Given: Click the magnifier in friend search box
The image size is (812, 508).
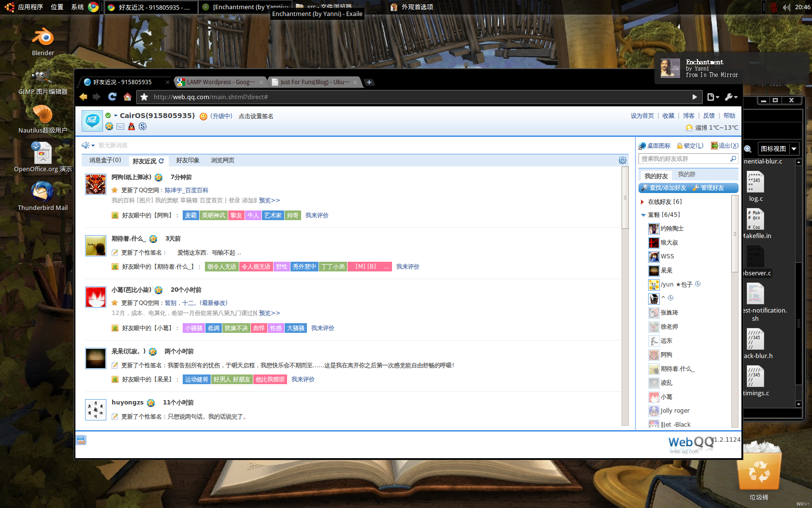Looking at the screenshot, I should pyautogui.click(x=733, y=159).
